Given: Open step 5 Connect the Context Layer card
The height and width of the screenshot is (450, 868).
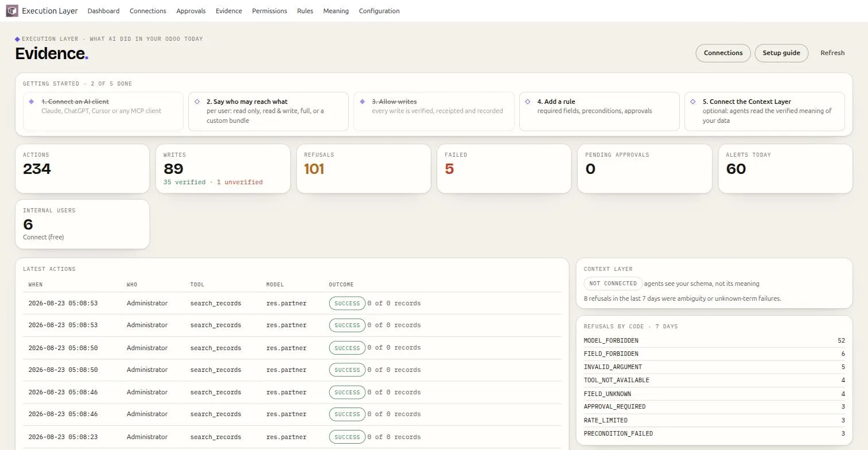Looking at the screenshot, I should coord(765,111).
